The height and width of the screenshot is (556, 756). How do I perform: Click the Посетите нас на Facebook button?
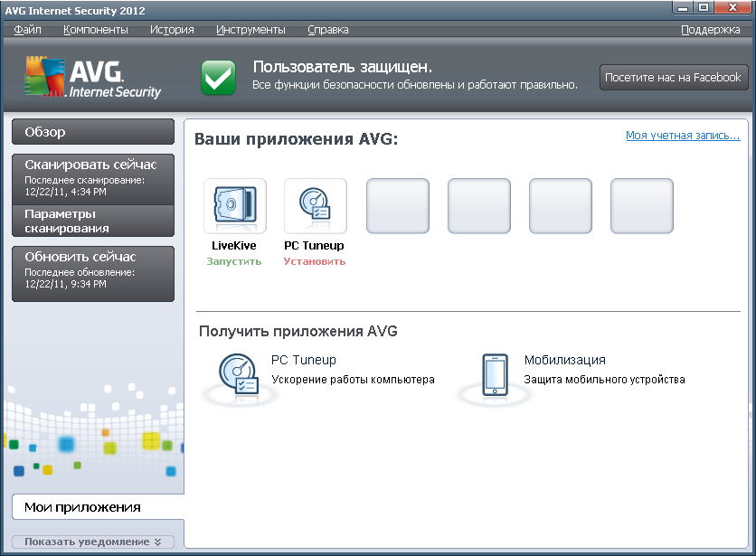click(673, 77)
